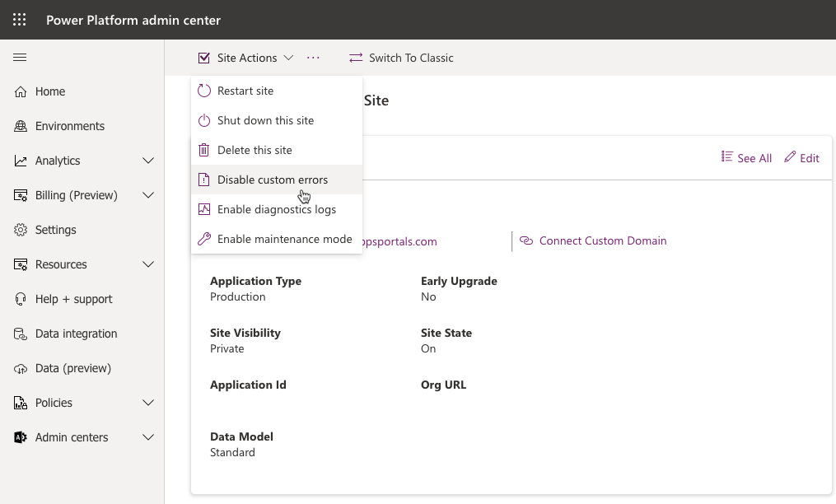Click the Data integration icon
This screenshot has width=836, height=504.
point(21,334)
